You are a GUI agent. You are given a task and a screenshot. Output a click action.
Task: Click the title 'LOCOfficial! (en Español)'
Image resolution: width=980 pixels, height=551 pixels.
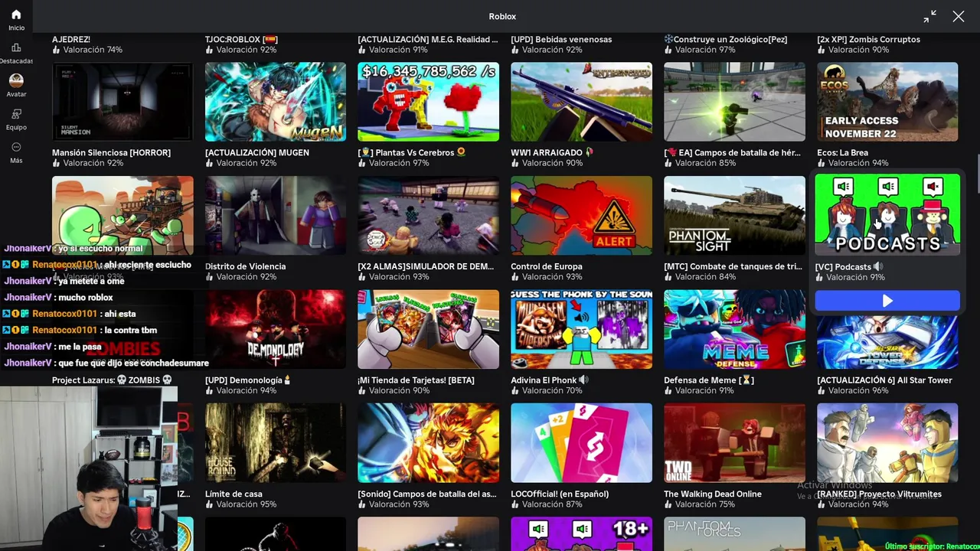pos(560,494)
